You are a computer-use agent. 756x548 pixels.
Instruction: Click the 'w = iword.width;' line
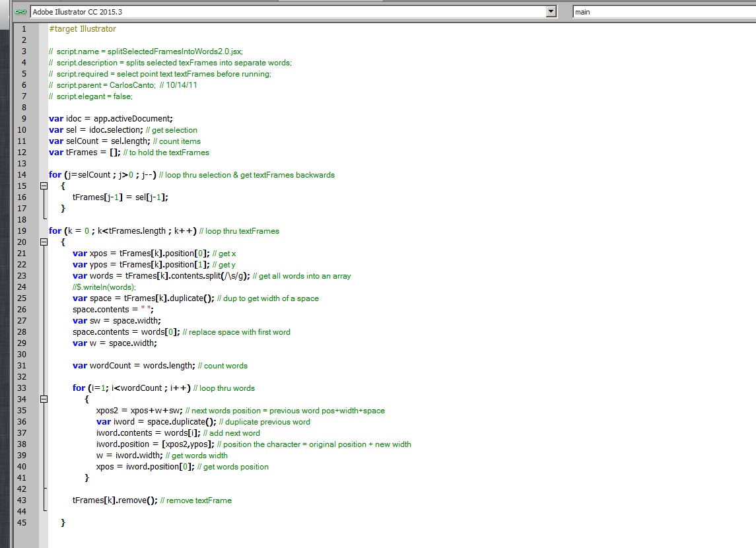click(x=129, y=456)
